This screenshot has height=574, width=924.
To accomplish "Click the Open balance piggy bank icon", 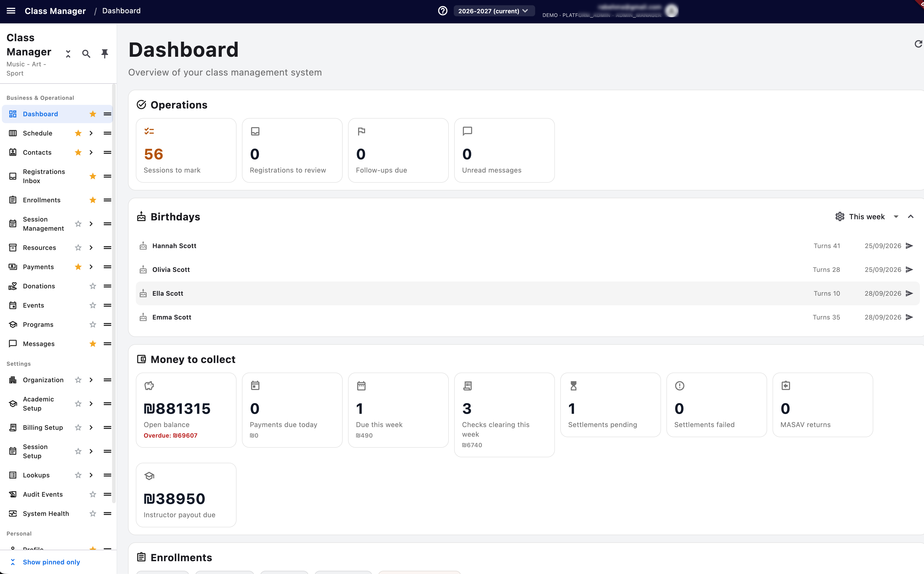I will [x=149, y=386].
